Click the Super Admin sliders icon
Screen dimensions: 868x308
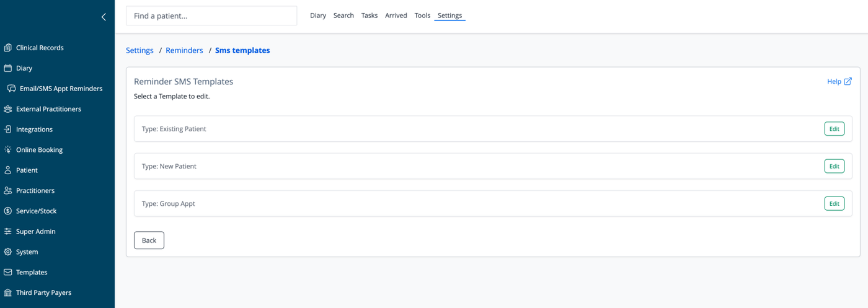[8, 232]
